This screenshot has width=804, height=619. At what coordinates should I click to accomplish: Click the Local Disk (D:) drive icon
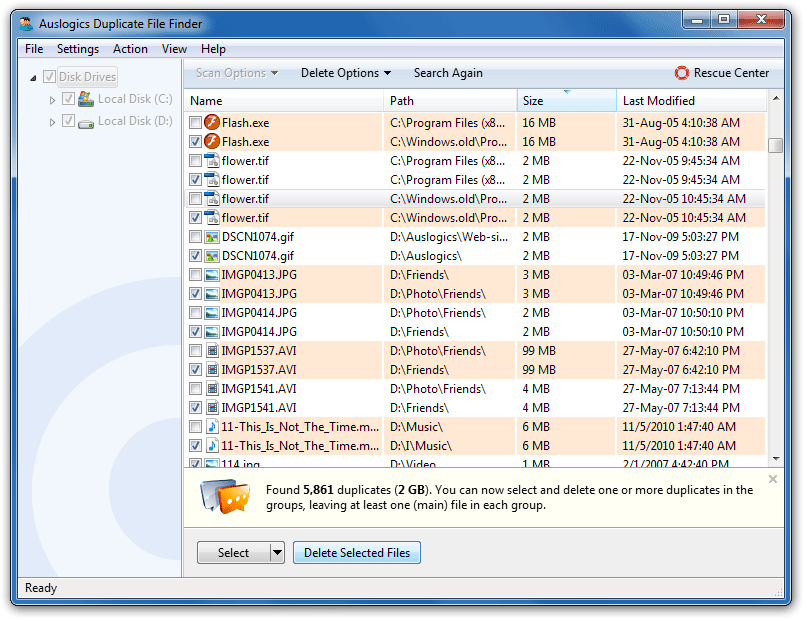[x=86, y=123]
